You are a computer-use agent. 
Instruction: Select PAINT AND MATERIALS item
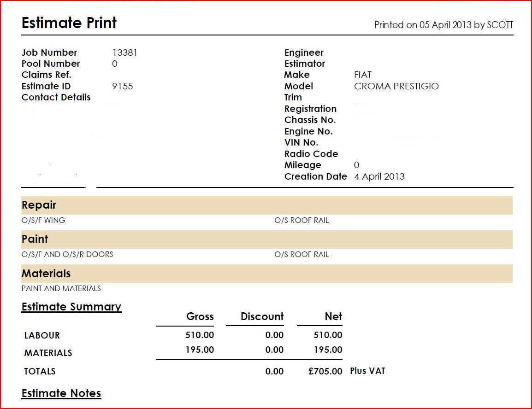click(x=61, y=288)
